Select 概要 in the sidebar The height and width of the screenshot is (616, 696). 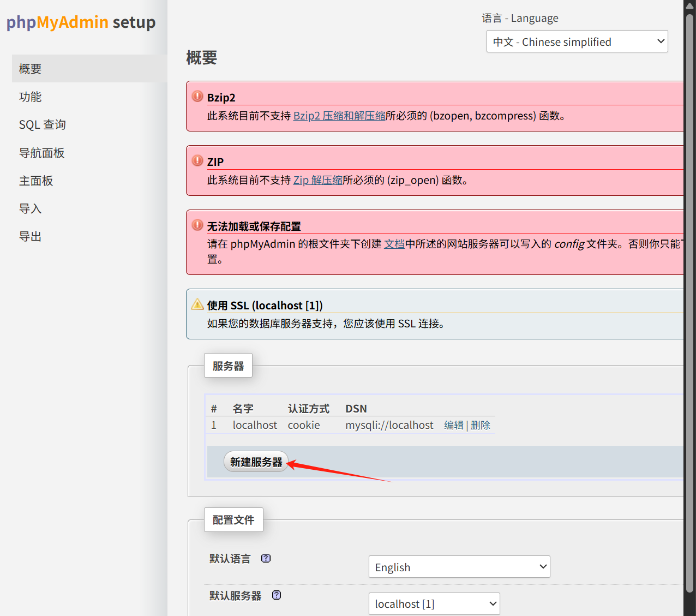click(89, 69)
